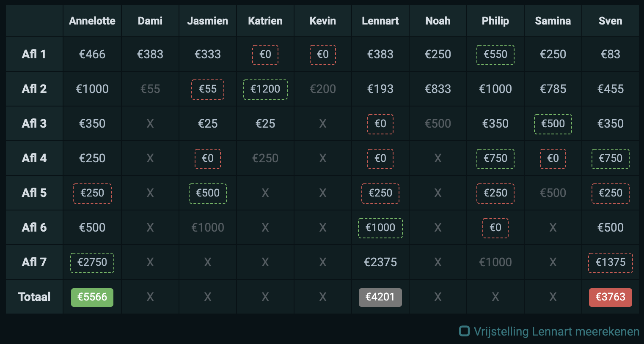Click Sven's red-outlined €1375 cell
This screenshot has height=344, width=644.
coord(610,262)
